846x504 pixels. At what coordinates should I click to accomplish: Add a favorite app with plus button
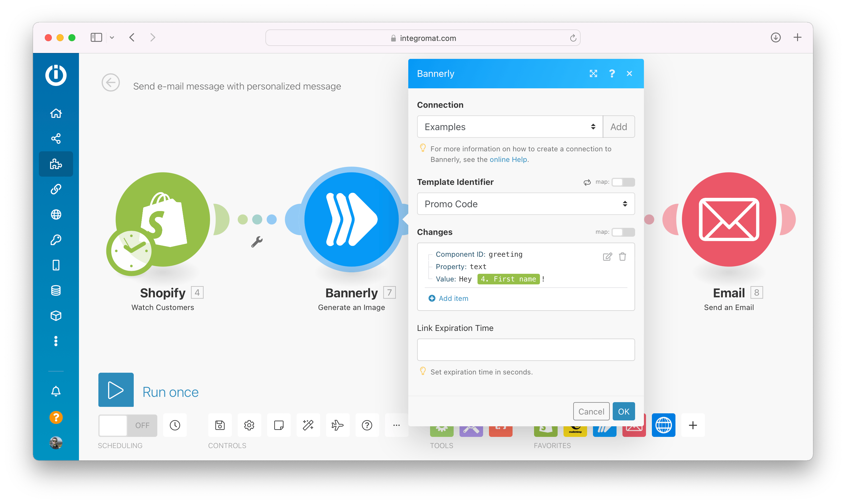click(x=693, y=425)
